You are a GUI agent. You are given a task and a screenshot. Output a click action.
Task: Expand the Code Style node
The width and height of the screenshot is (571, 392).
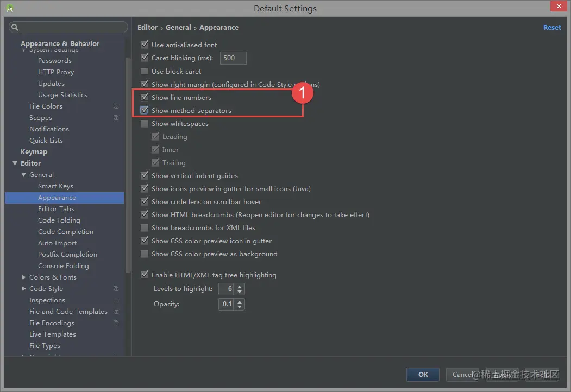[x=24, y=289]
